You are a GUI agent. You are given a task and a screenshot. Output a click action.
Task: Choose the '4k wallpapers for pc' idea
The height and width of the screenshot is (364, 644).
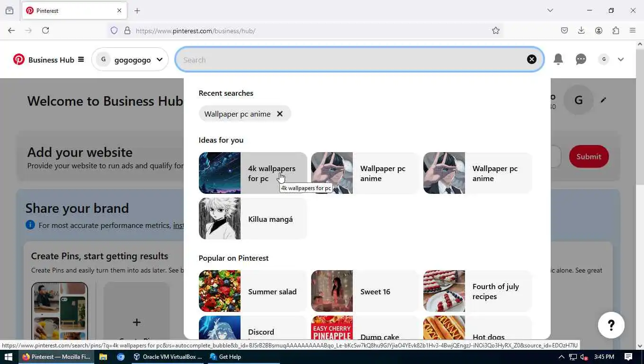253,173
